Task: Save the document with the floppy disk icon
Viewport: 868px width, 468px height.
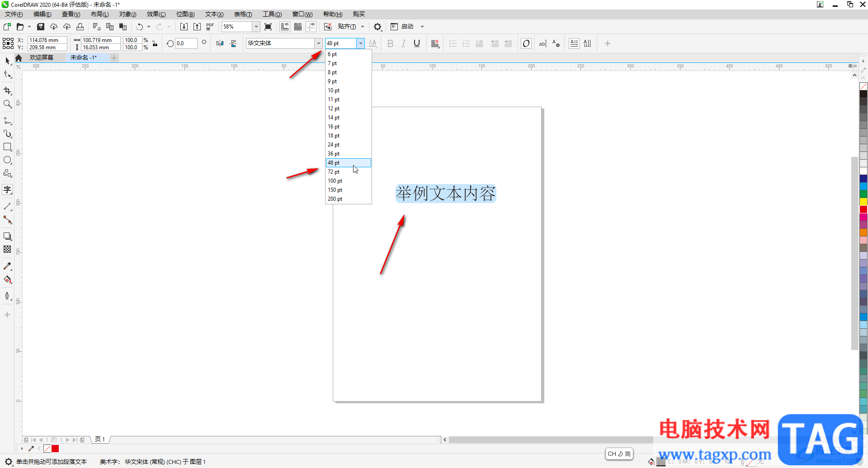Action: click(x=40, y=27)
